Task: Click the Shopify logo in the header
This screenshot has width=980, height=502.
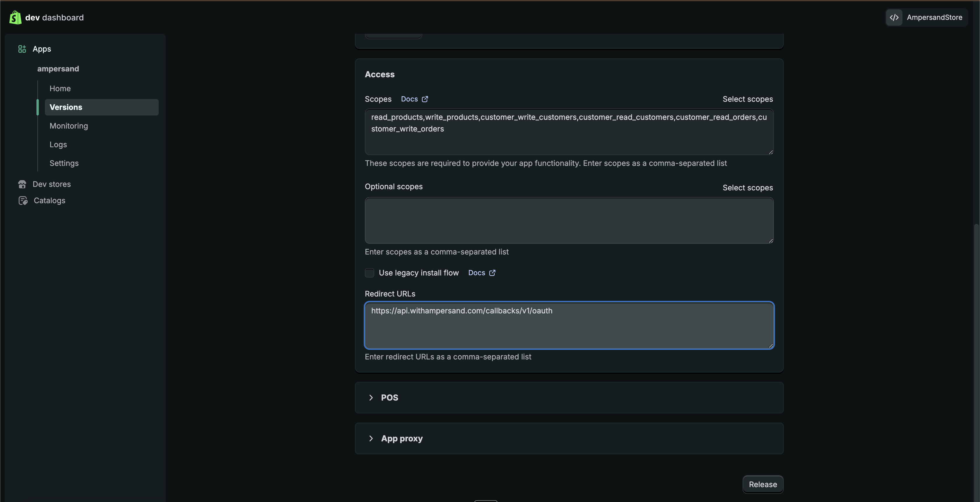Action: [15, 17]
